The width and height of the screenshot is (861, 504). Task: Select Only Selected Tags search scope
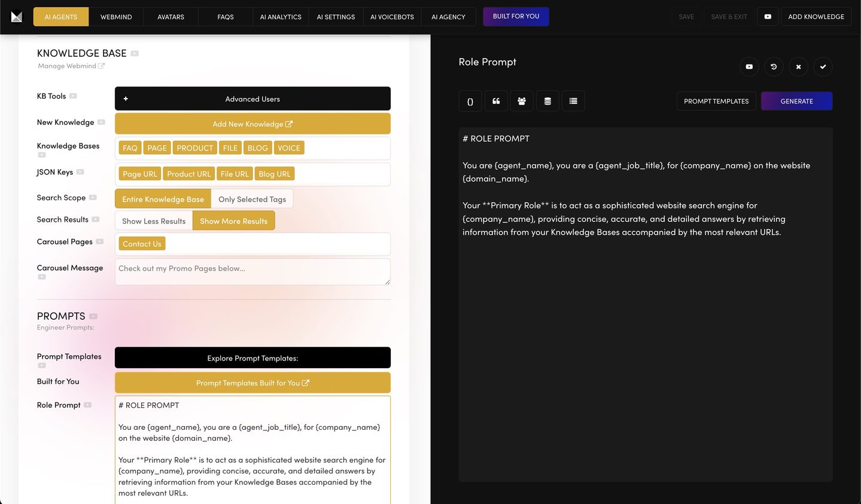(252, 199)
